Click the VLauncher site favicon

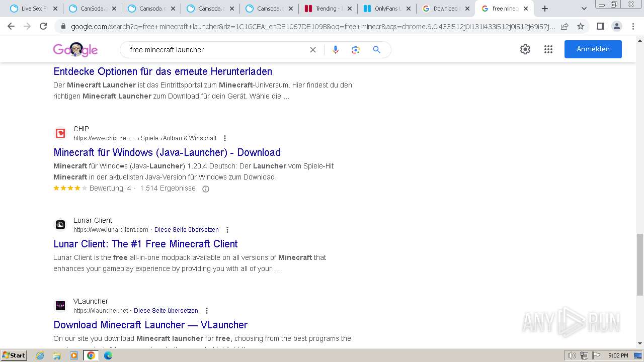tap(60, 306)
